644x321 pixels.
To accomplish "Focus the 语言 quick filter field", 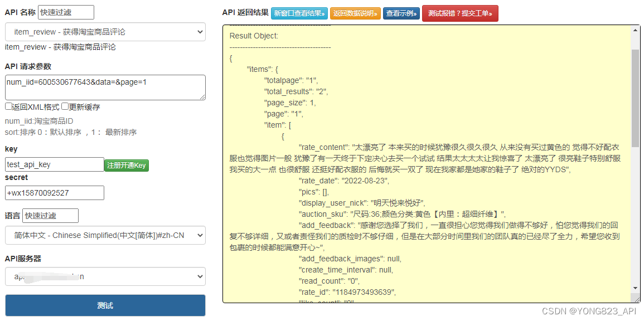I will 51,216.
